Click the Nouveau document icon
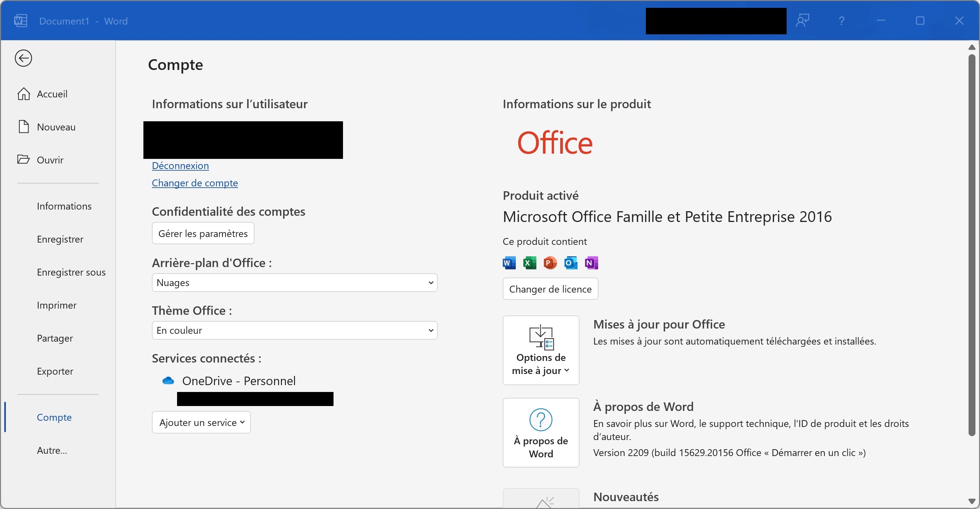 [x=24, y=127]
